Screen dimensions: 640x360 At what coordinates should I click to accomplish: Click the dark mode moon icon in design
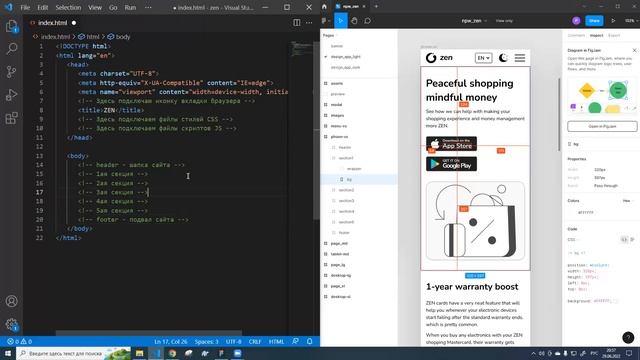(503, 58)
